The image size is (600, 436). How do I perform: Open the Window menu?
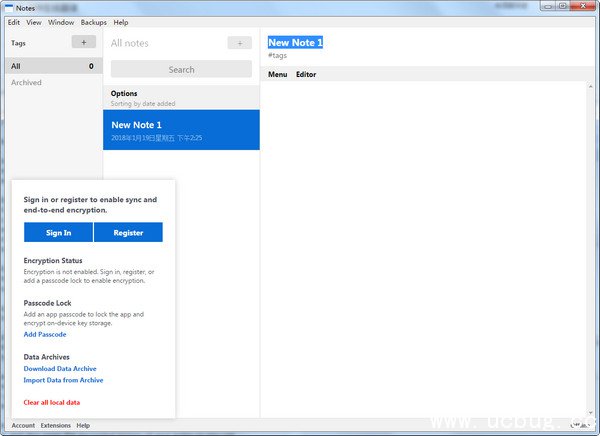click(x=61, y=23)
